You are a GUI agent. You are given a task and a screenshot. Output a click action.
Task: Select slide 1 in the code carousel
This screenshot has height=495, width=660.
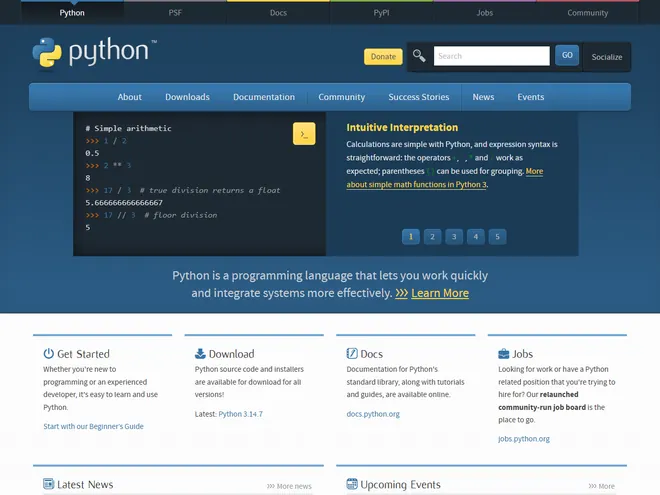pyautogui.click(x=411, y=237)
